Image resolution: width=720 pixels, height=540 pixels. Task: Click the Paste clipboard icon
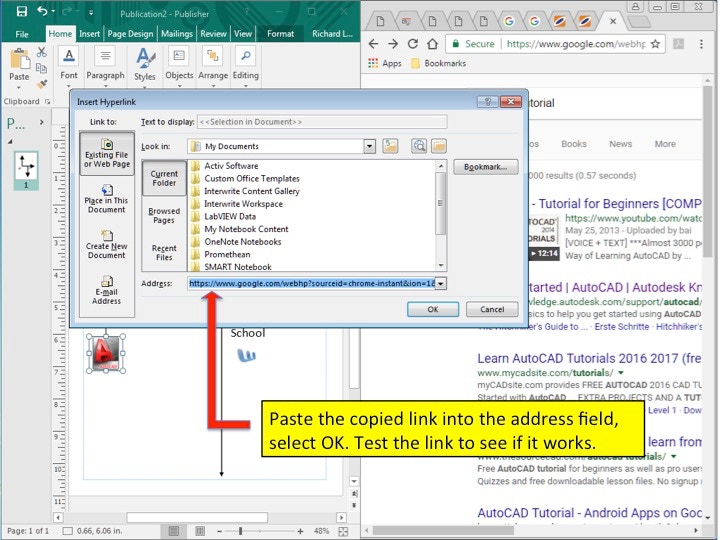coord(19,58)
